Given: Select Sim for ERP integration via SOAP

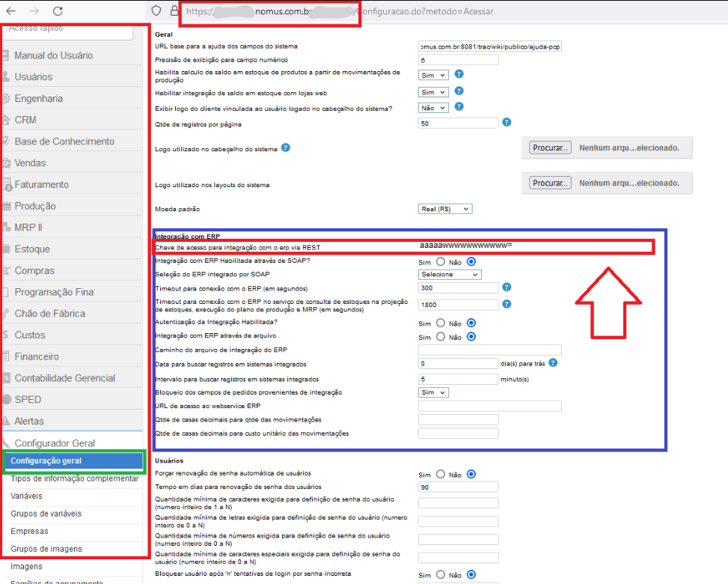Looking at the screenshot, I should 440,261.
